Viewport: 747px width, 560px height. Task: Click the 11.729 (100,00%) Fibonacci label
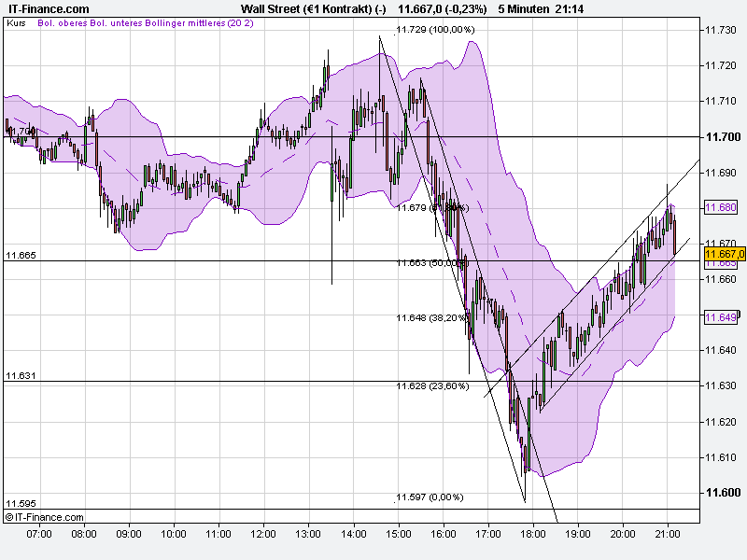(x=434, y=31)
